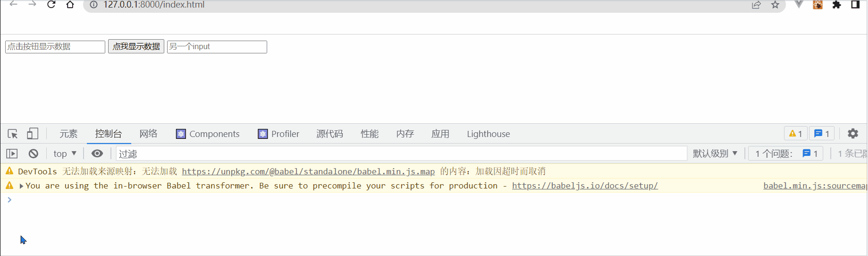The height and width of the screenshot is (256, 868).
Task: Open the babel.min.js:sourcemap source link
Action: [x=815, y=186]
